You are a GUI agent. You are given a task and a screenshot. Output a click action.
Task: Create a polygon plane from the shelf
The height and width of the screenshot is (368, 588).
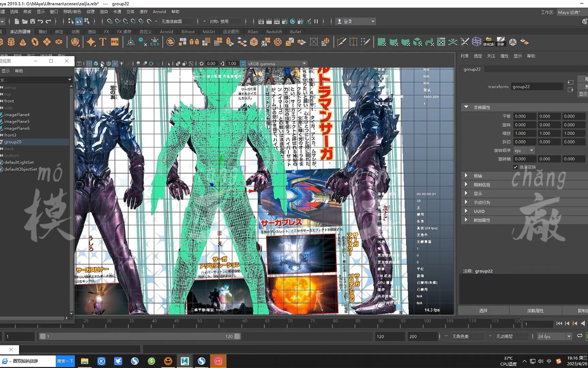[x=47, y=42]
